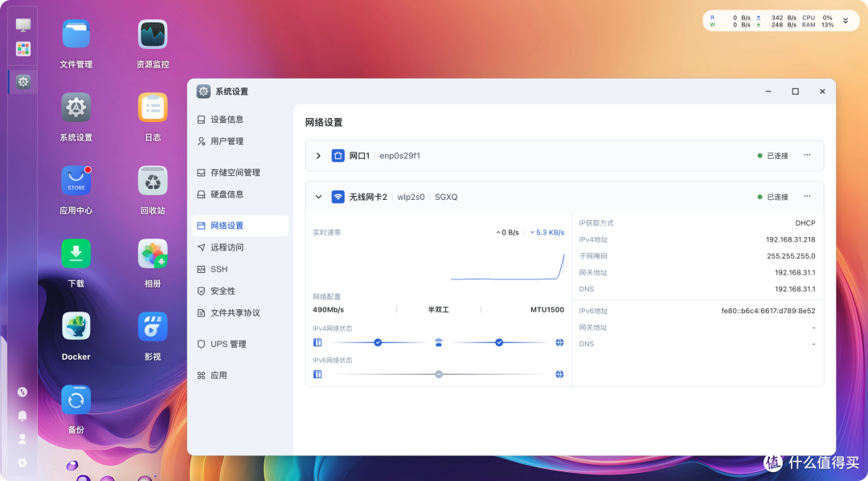Collapse the 无线网卡2 network card
Image resolution: width=868 pixels, height=481 pixels.
(x=318, y=197)
